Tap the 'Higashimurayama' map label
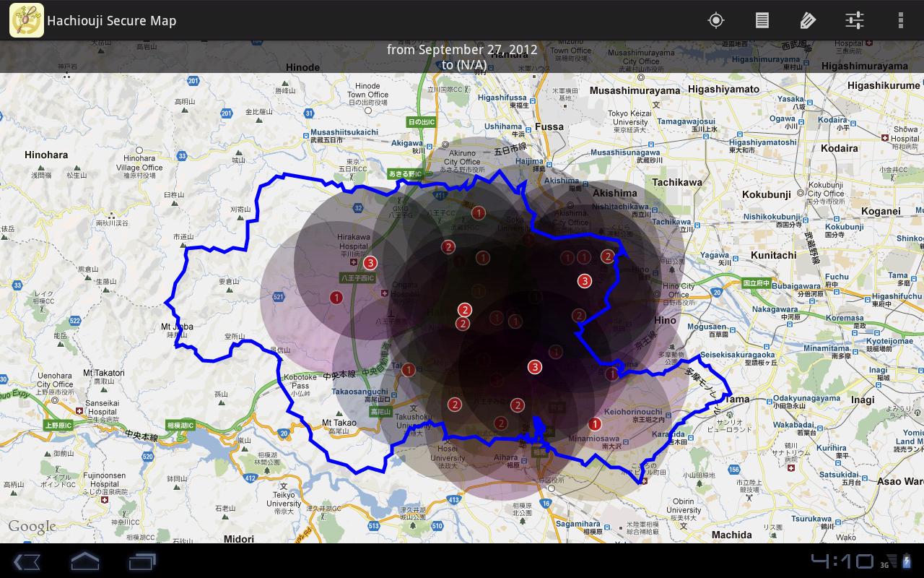Viewport: 924px width, 578px height. pos(864,66)
